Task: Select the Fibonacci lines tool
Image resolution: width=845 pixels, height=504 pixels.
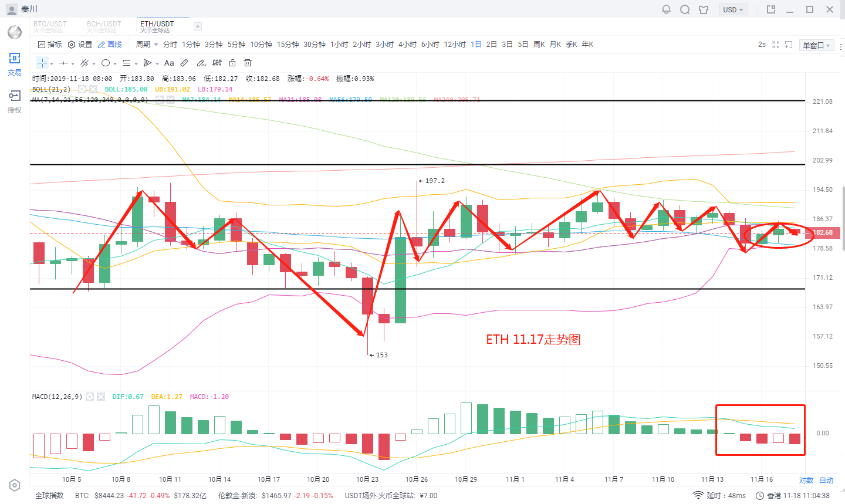Action: click(127, 63)
